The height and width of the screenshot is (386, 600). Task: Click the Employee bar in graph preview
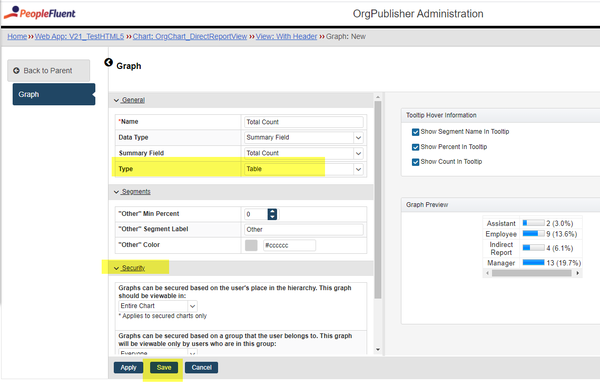pos(533,233)
